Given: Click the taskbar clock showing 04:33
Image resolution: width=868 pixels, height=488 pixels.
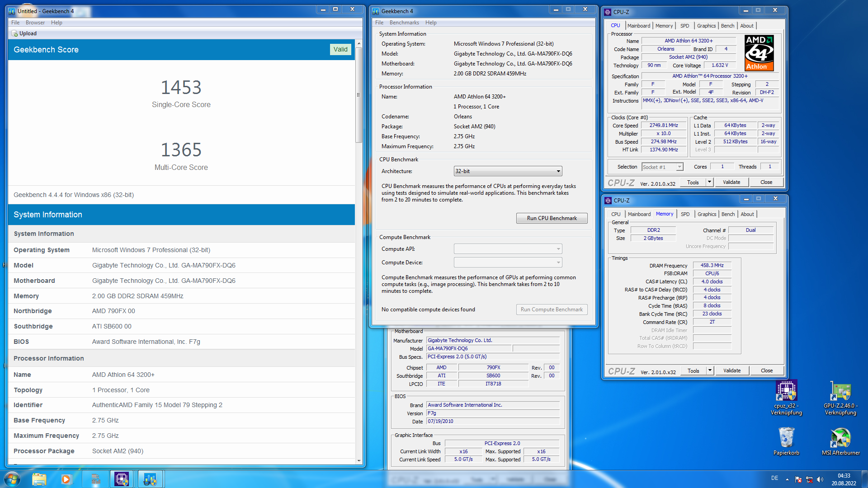Looking at the screenshot, I should pyautogui.click(x=844, y=479).
